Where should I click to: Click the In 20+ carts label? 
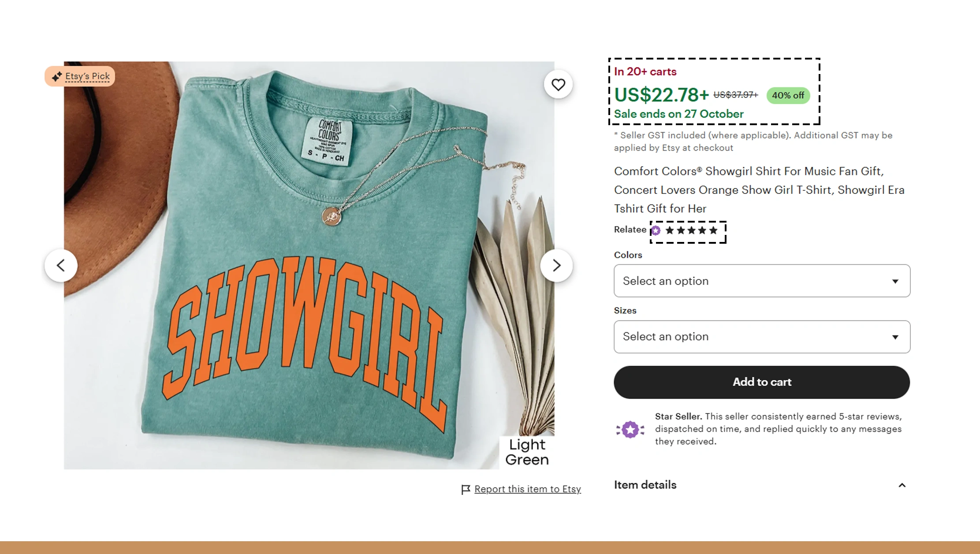pyautogui.click(x=645, y=71)
